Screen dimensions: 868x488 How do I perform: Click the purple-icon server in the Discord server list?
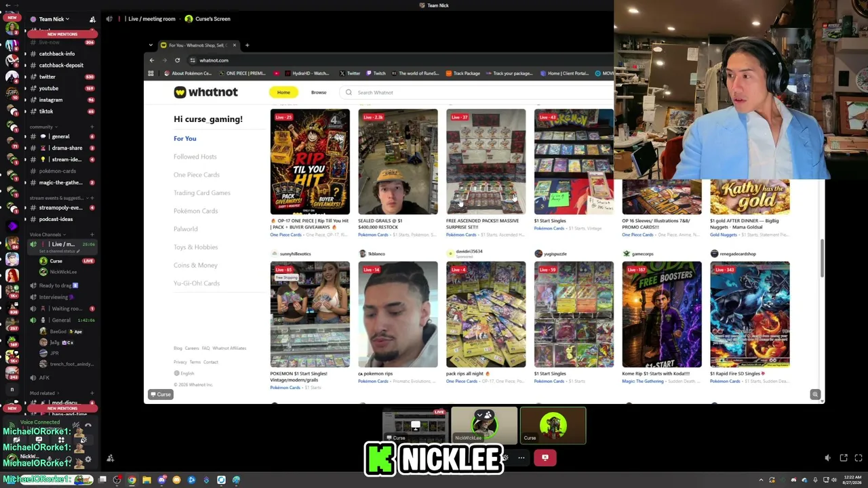[x=12, y=226]
